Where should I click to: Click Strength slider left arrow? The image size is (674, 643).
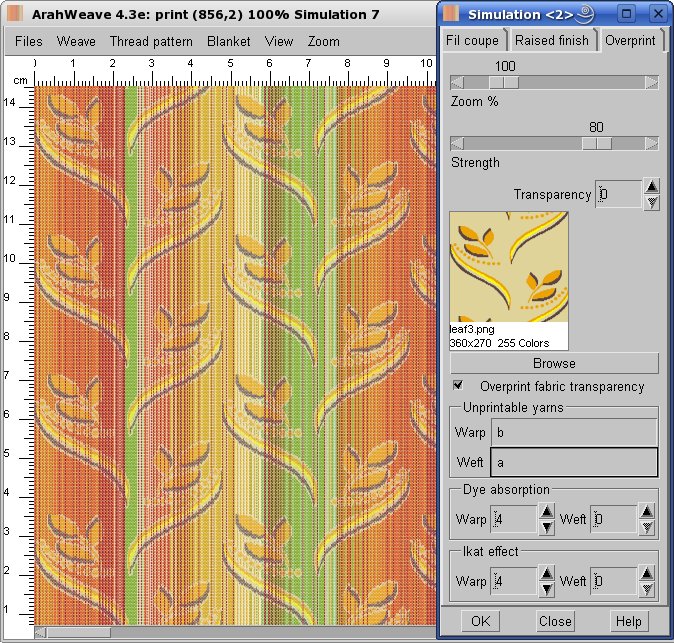tap(457, 143)
